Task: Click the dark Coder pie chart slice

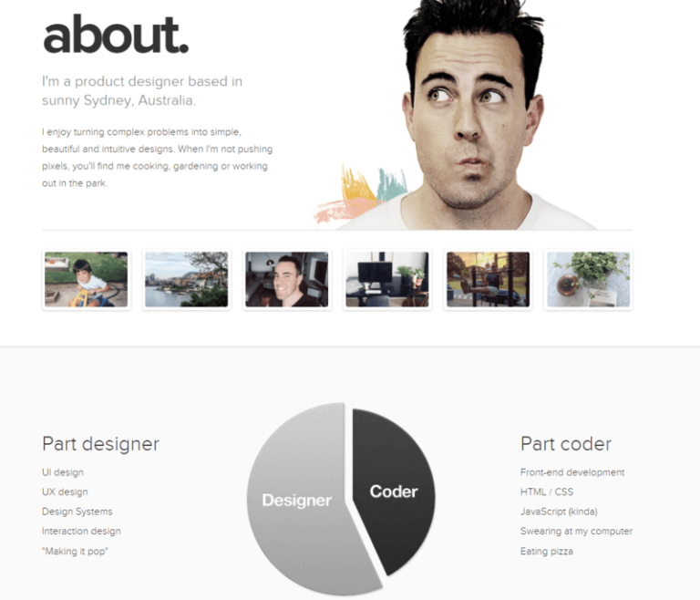Action: pos(394,491)
